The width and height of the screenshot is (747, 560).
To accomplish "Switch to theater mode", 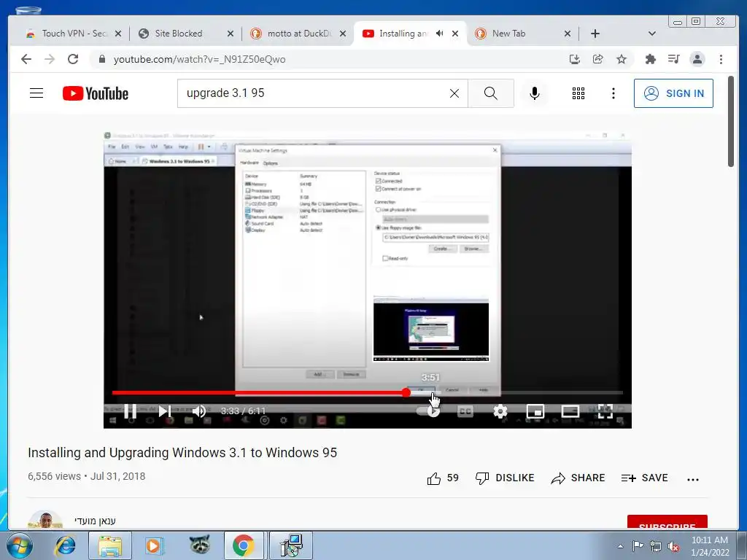I will (x=570, y=411).
